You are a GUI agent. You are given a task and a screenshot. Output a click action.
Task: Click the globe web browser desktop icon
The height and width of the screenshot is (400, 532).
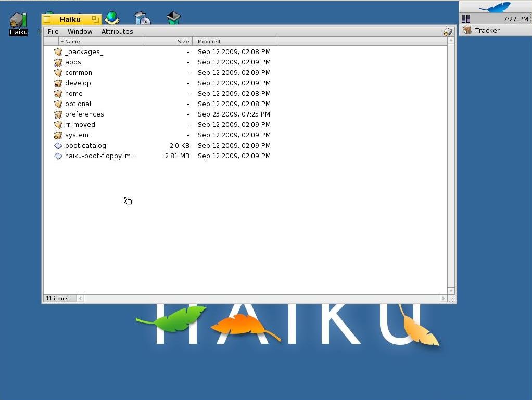pyautogui.click(x=111, y=18)
